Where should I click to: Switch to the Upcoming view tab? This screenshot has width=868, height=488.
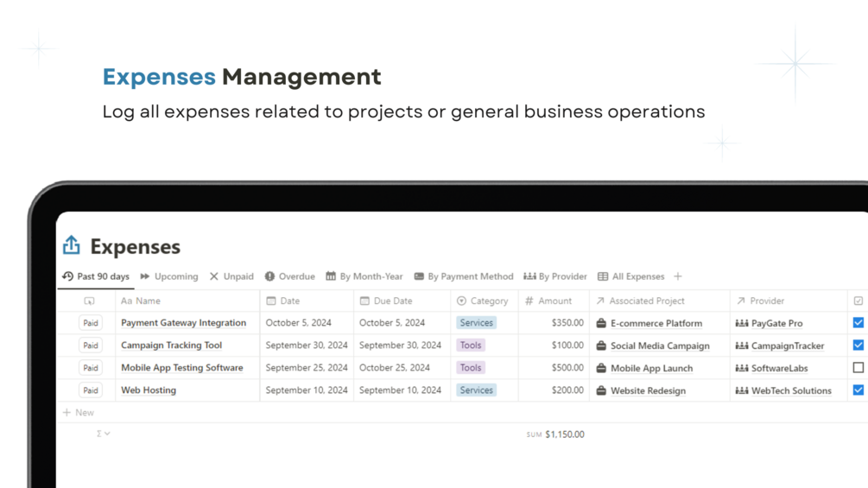168,276
